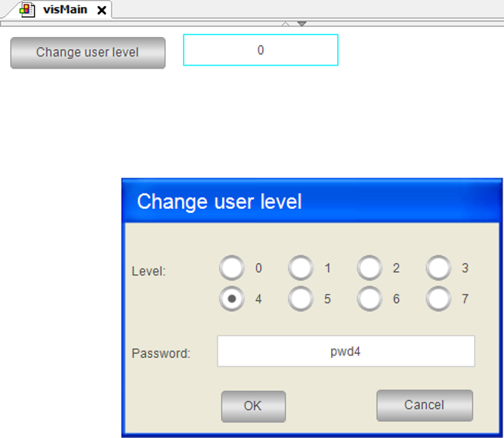Confirm dialog with the OK button
Viewport: 504px width, 438px height.
click(253, 406)
